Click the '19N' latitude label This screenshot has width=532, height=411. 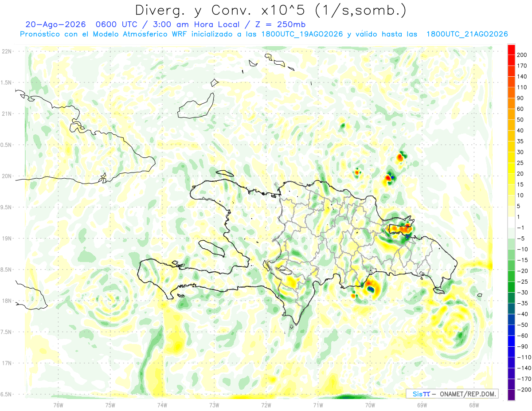click(7, 238)
